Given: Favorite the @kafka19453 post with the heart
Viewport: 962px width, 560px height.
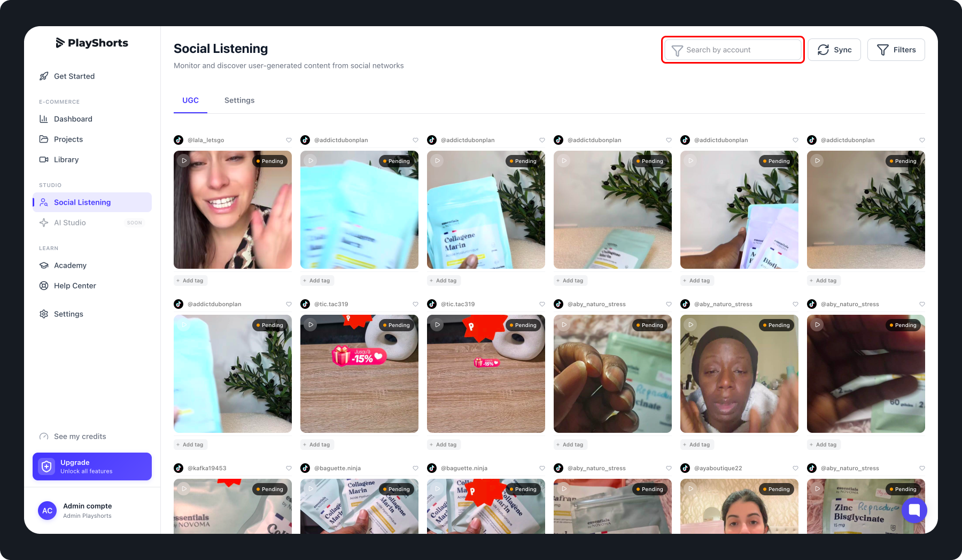Looking at the screenshot, I should (x=289, y=468).
